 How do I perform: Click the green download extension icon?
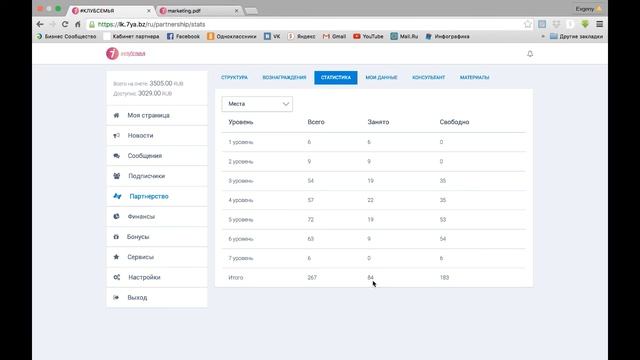coord(585,24)
